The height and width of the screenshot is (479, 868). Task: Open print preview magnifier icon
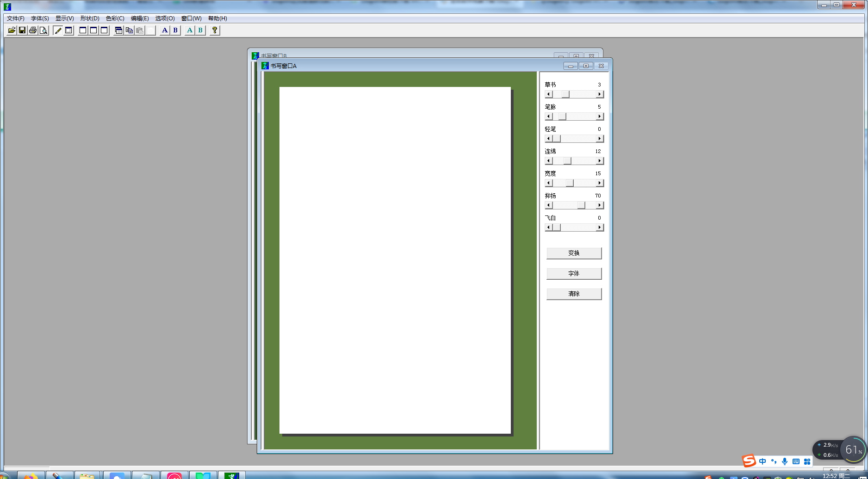point(43,31)
